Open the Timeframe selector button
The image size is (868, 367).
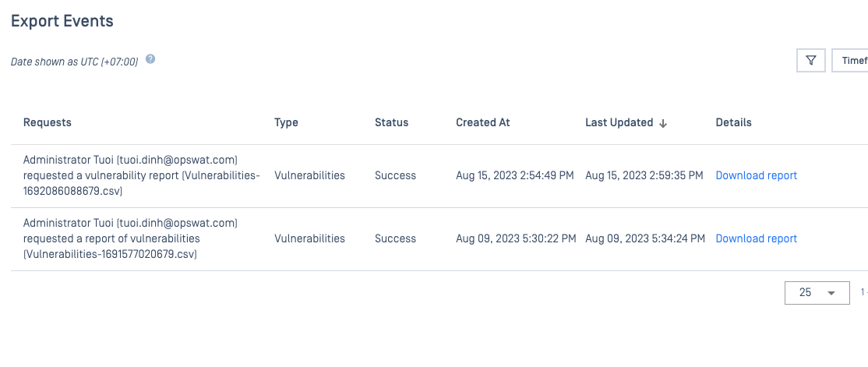pyautogui.click(x=850, y=60)
